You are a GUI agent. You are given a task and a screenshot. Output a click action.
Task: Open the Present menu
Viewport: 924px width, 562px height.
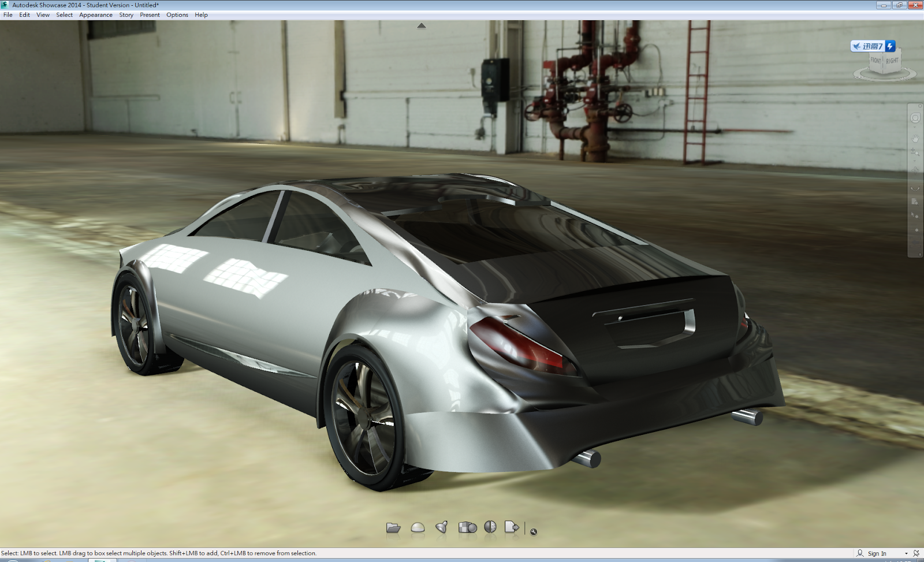[x=150, y=14]
